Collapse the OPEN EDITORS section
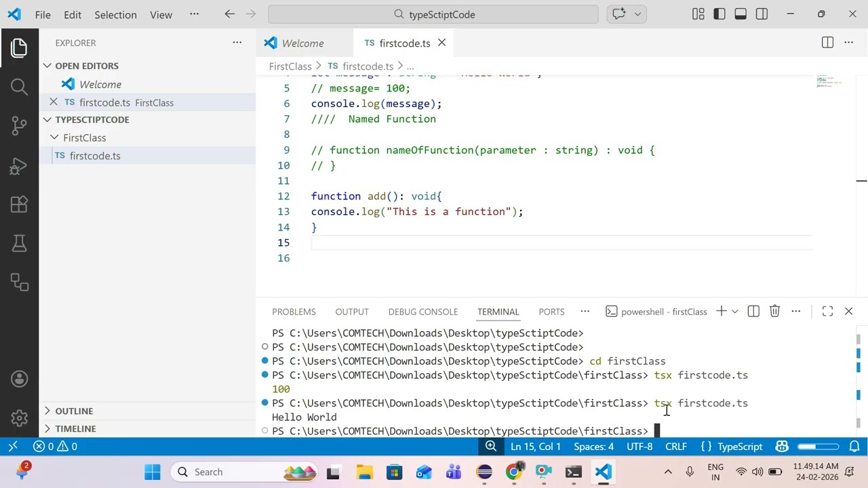This screenshot has height=488, width=868. click(47, 66)
